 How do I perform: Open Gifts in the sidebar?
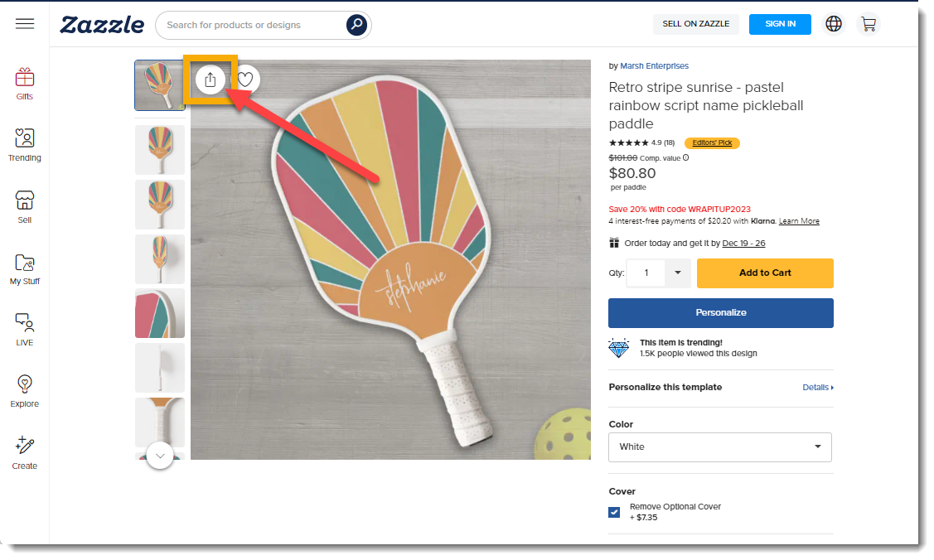[x=25, y=84]
